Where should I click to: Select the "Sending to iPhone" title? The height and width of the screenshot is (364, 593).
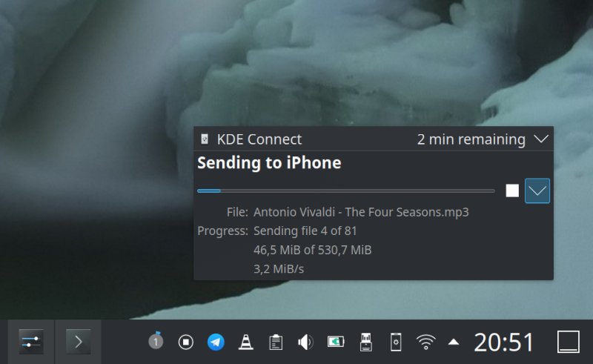pyautogui.click(x=269, y=162)
